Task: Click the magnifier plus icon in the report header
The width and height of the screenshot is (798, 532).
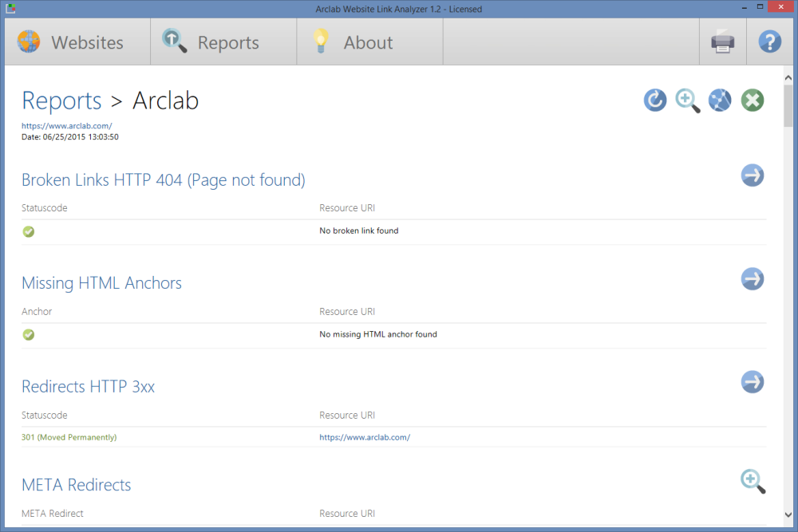Action: (x=688, y=100)
